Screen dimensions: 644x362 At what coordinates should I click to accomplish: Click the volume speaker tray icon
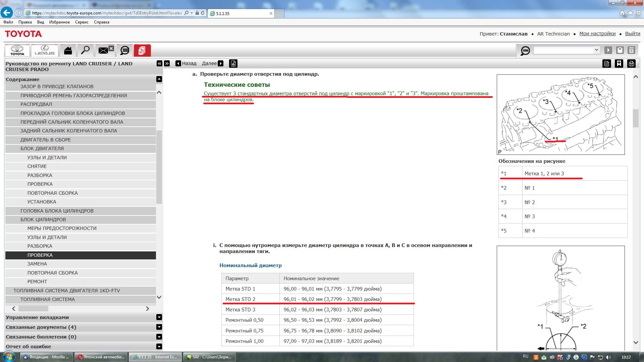tap(608, 357)
